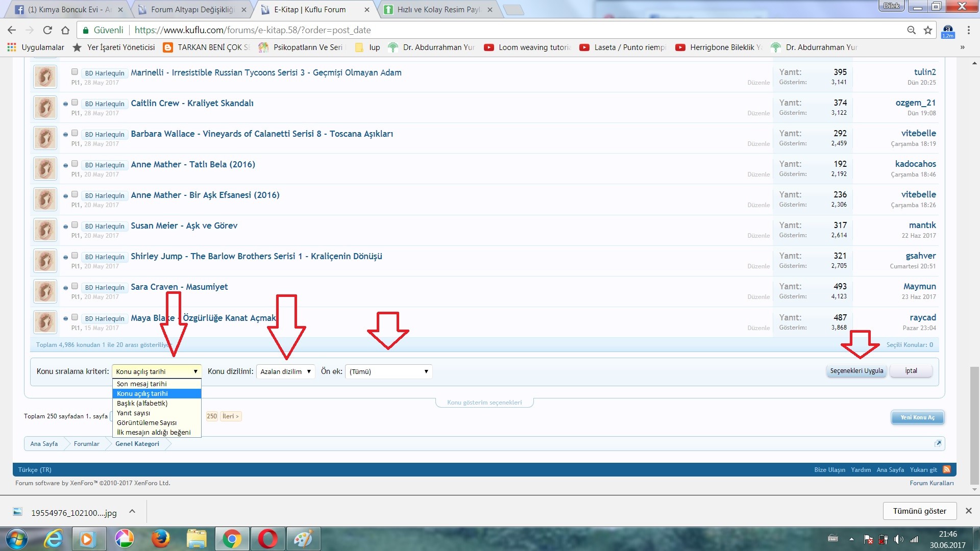
Task: Check the Caitlin Crew thread checkbox
Action: point(75,103)
